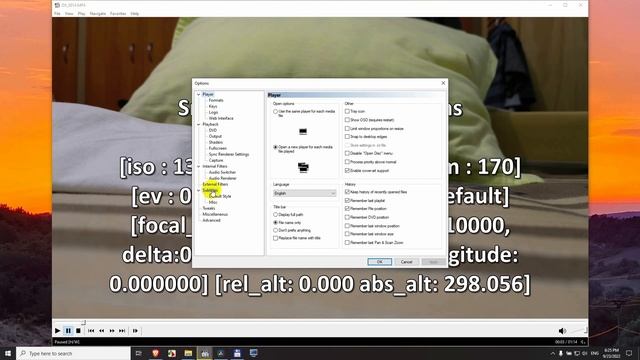
Task: Click the Pause button in player controls
Action: (x=68, y=331)
